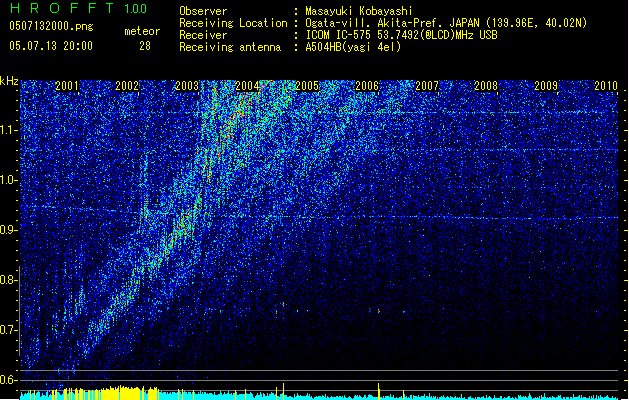Click the 0.8 kHz axis label
The width and height of the screenshot is (629, 400).
click(9, 280)
